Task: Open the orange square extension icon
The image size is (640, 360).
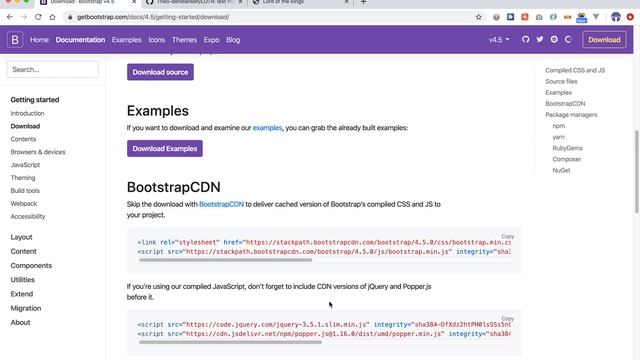Action: point(525,17)
